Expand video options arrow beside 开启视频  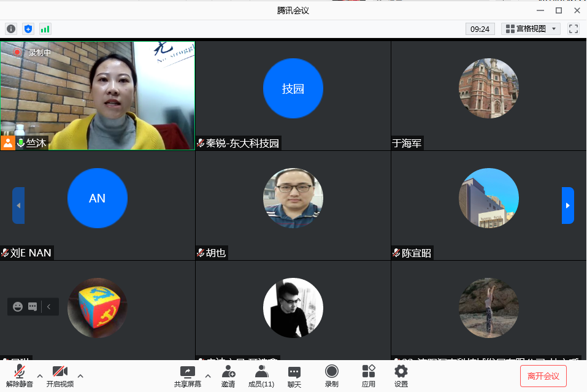pyautogui.click(x=80, y=375)
